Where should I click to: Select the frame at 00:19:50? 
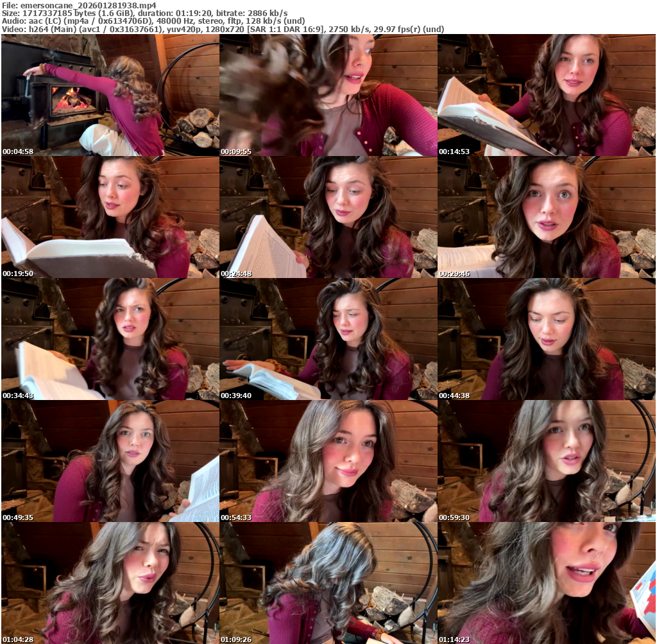pos(110,217)
